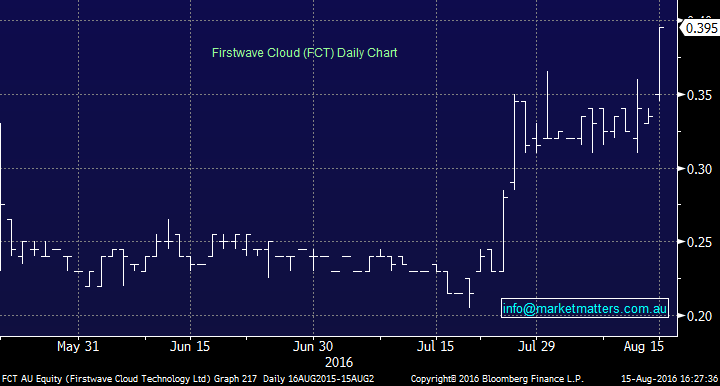Viewport: 720px width, 386px height.
Task: Click the 0.35 price axis label
Action: pos(699,95)
